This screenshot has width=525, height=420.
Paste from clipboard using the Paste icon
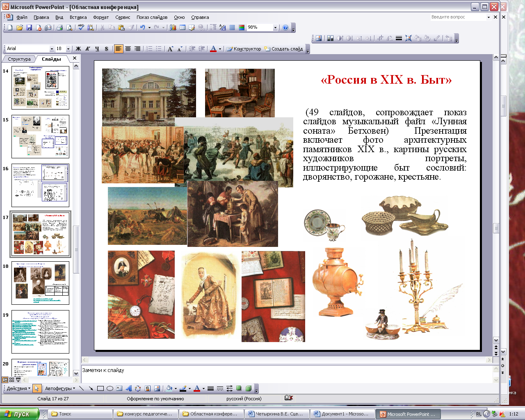(x=121, y=27)
